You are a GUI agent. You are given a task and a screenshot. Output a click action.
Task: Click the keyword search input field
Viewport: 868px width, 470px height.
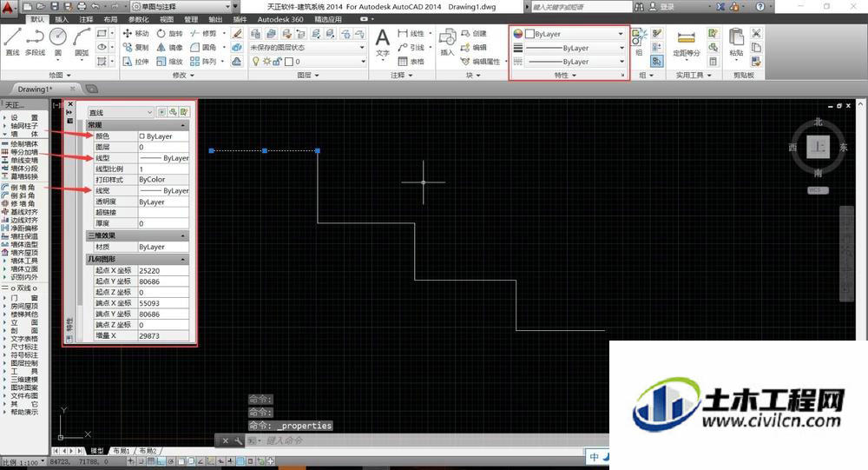pos(580,7)
